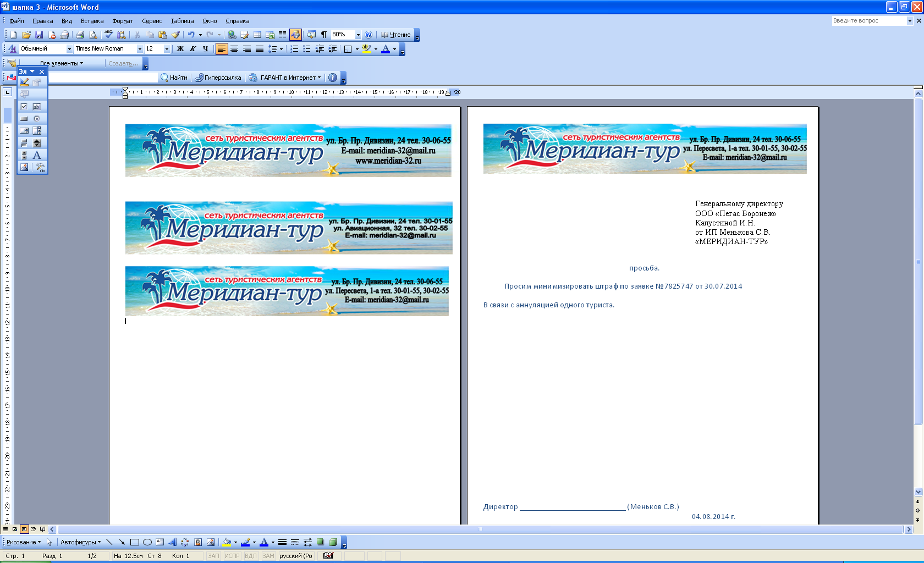Open the font color dropdown arrow in Formatting toolbar

(x=394, y=49)
